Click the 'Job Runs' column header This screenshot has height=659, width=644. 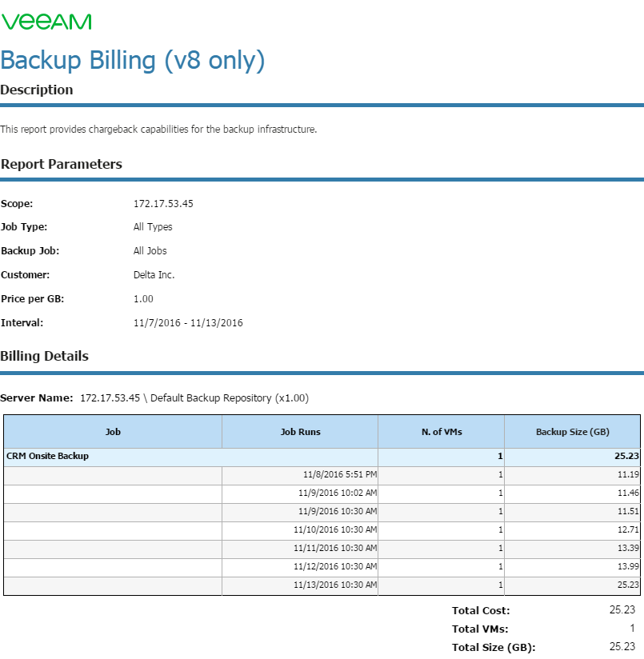[300, 432]
